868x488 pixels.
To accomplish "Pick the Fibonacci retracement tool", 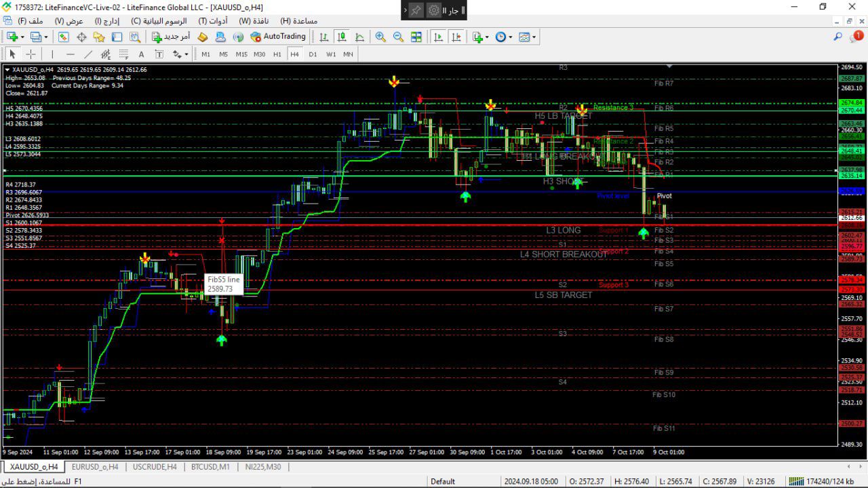I will pos(123,54).
